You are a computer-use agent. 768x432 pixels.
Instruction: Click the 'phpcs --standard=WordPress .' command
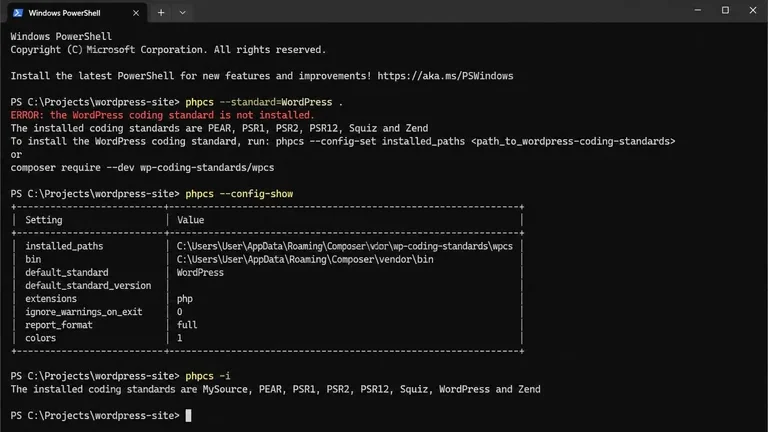pyautogui.click(x=264, y=102)
